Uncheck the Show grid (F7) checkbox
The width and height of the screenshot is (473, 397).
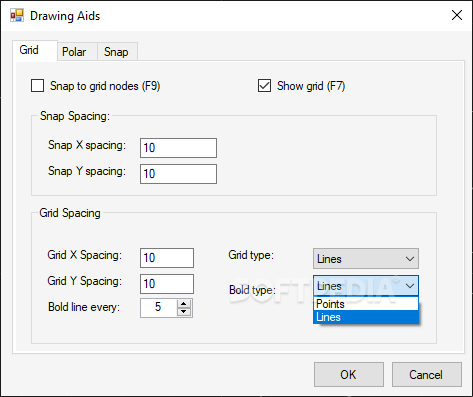tap(264, 86)
